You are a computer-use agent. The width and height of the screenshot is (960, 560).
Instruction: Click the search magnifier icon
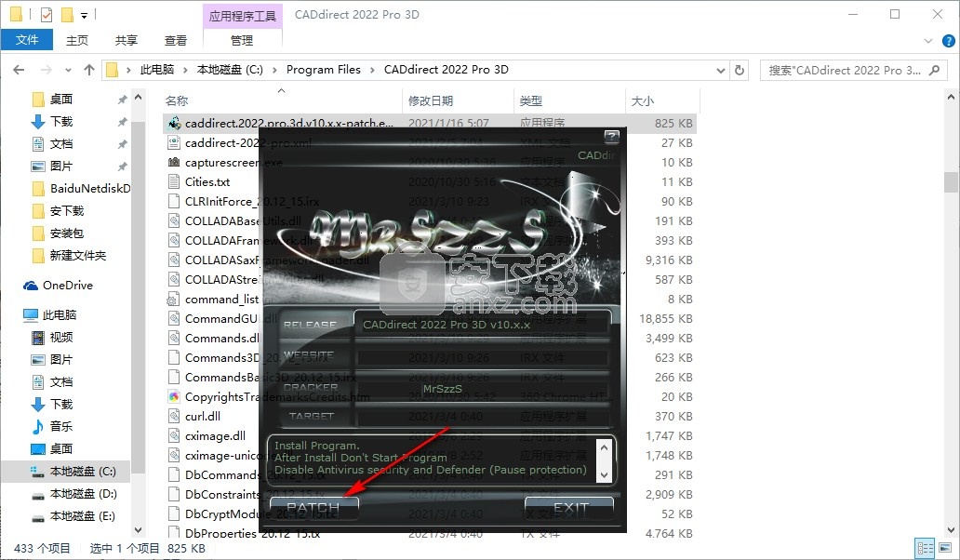pos(934,71)
